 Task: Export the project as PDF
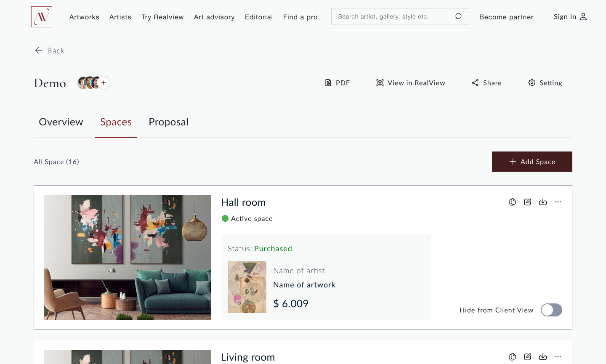(338, 83)
